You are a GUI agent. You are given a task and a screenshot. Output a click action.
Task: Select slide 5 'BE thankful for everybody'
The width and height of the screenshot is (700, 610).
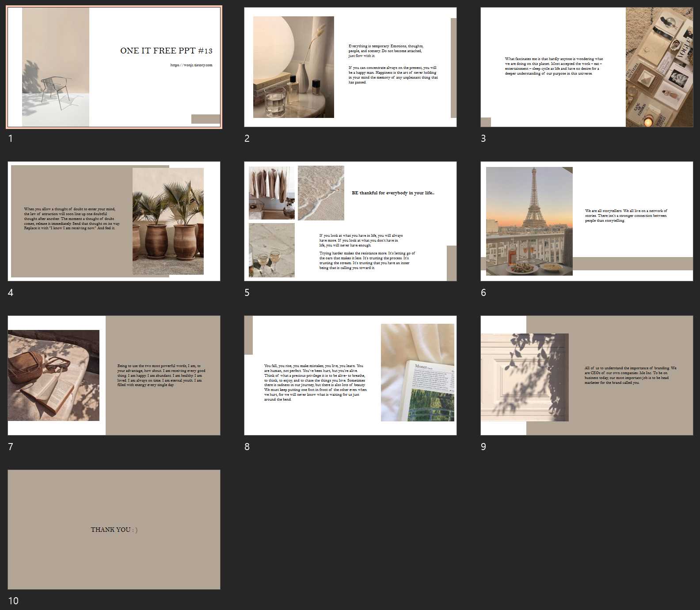click(x=350, y=221)
